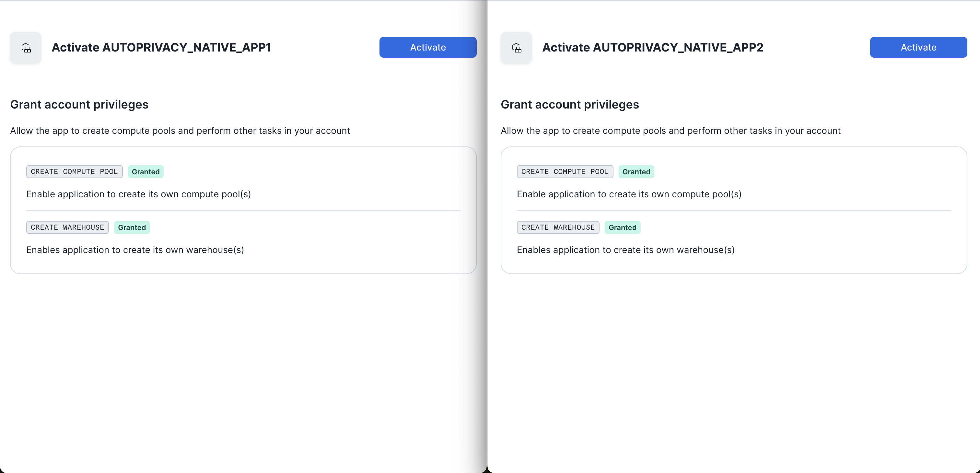Viewport: 980px width, 473px height.
Task: Click Granted badge beside APP1 compute pool privilege
Action: (145, 172)
